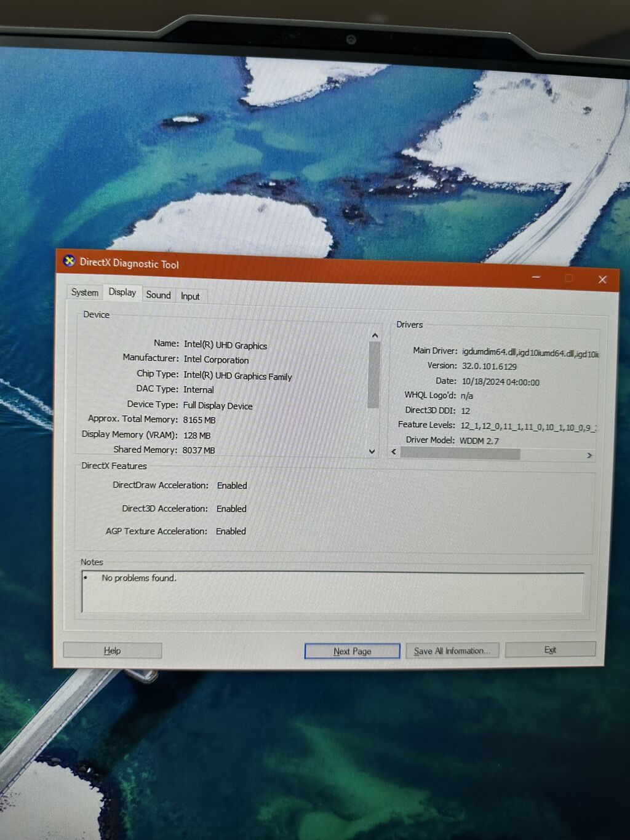Click the '8165 MB' total memory value
Screen dimensions: 630x840
(199, 420)
